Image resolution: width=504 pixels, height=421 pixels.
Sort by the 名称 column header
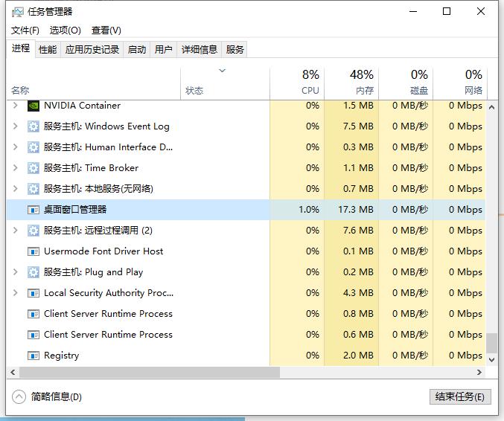pyautogui.click(x=94, y=83)
